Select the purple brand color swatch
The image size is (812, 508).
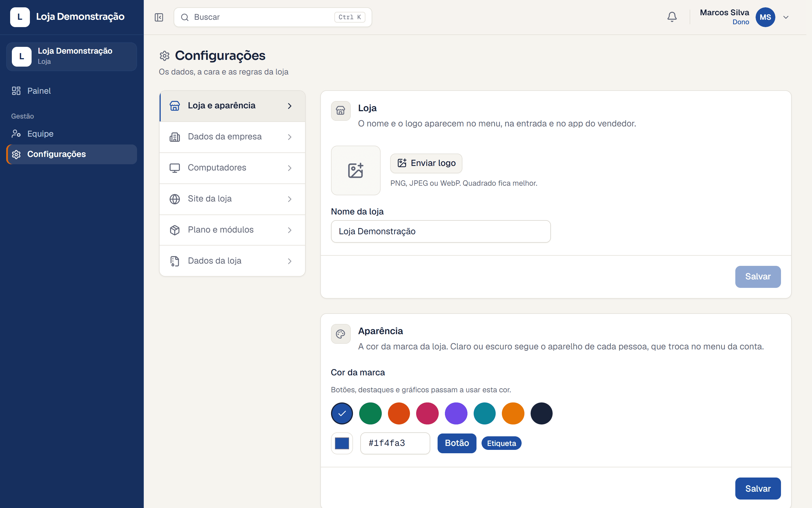pyautogui.click(x=456, y=413)
